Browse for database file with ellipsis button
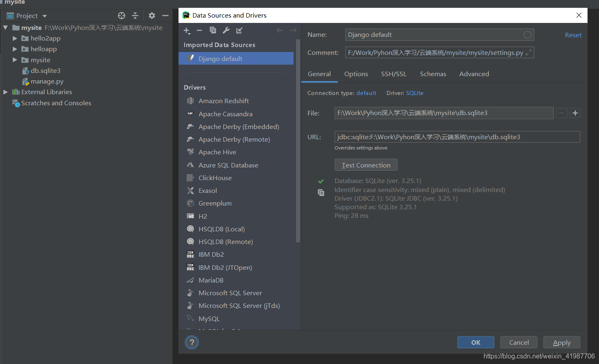Screen dimensions: 599x364 [562, 113]
